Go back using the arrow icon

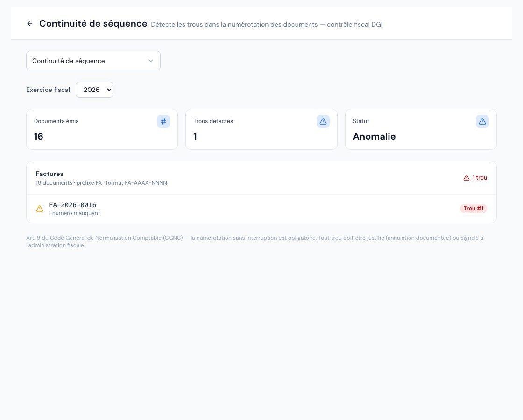pyautogui.click(x=30, y=23)
